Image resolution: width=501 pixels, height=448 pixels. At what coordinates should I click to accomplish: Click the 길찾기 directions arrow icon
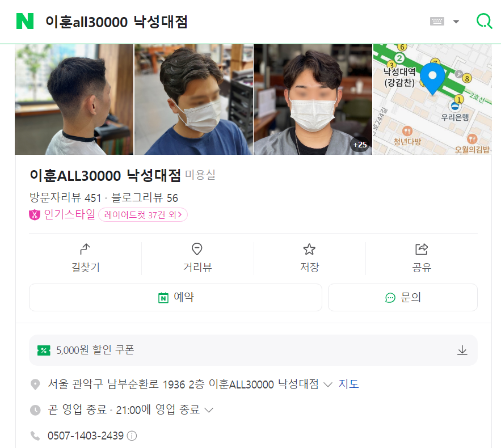[x=85, y=249]
